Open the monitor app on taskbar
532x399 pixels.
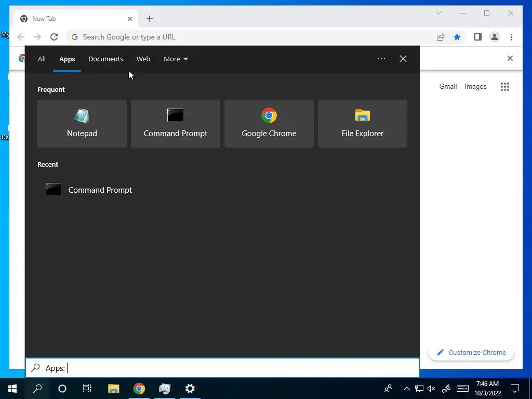coord(165,389)
